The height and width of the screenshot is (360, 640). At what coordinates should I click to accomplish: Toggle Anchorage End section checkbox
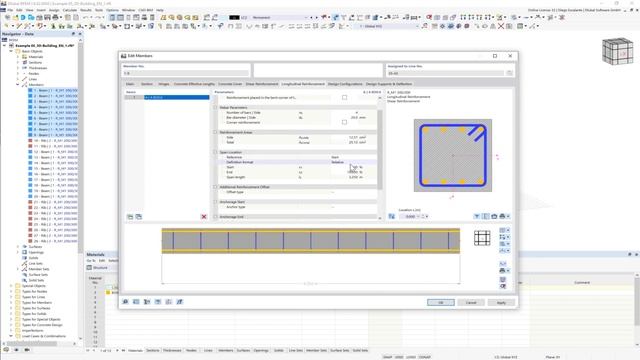(216, 217)
